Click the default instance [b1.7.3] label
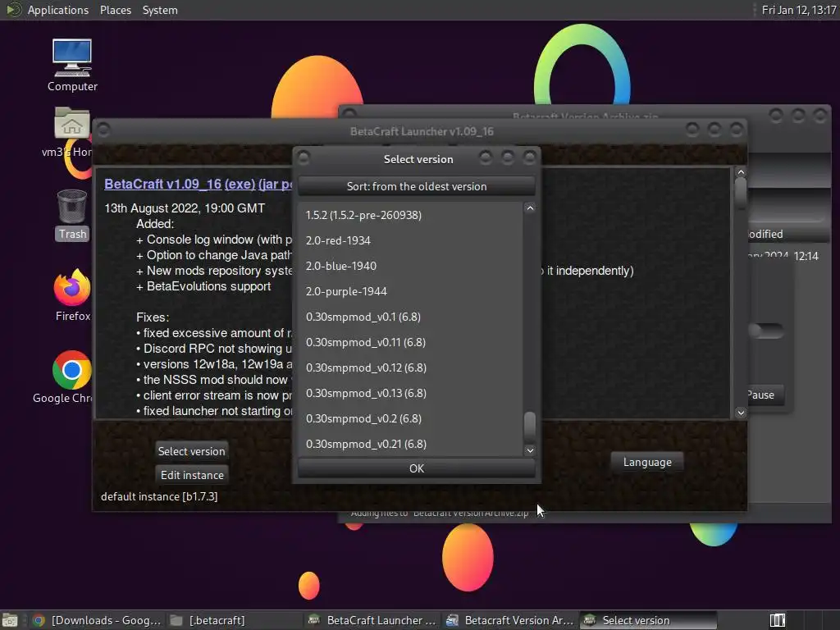The image size is (840, 630). [159, 496]
